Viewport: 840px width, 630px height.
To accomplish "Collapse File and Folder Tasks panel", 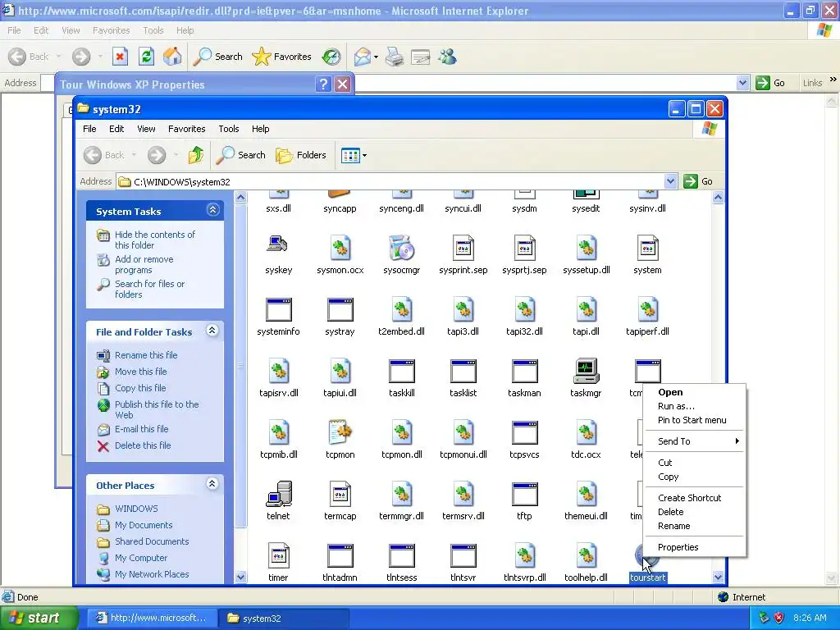I will [x=212, y=331].
